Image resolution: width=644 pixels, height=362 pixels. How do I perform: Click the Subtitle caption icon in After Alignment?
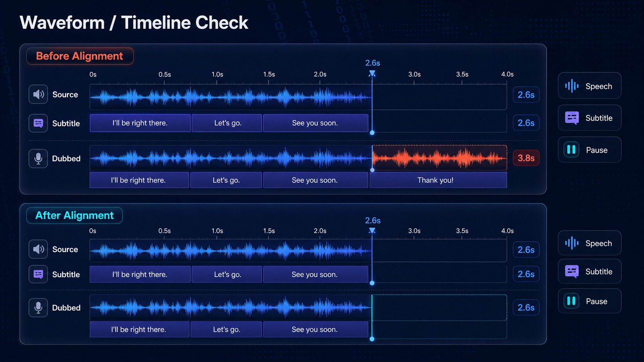pos(38,274)
